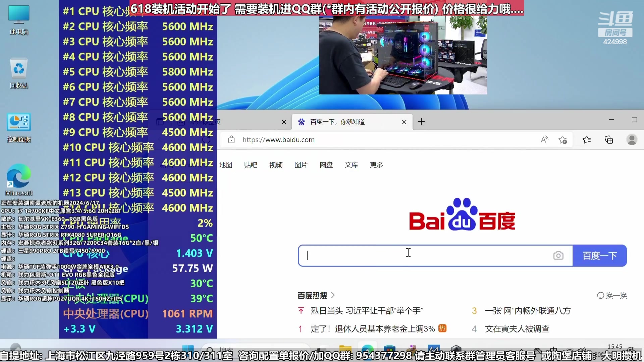Click the Edge icon on the taskbar
The width and height of the screenshot is (644, 362).
point(367,349)
